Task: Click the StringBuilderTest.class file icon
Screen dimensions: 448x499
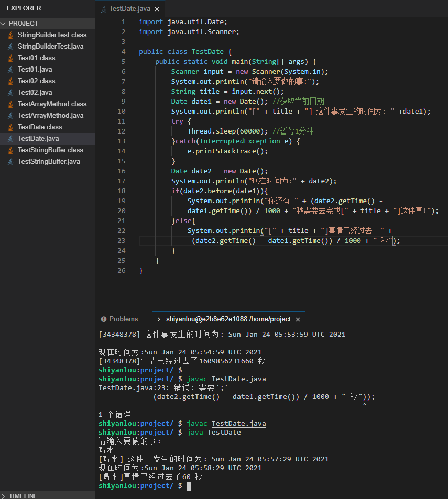Action: click(x=10, y=35)
